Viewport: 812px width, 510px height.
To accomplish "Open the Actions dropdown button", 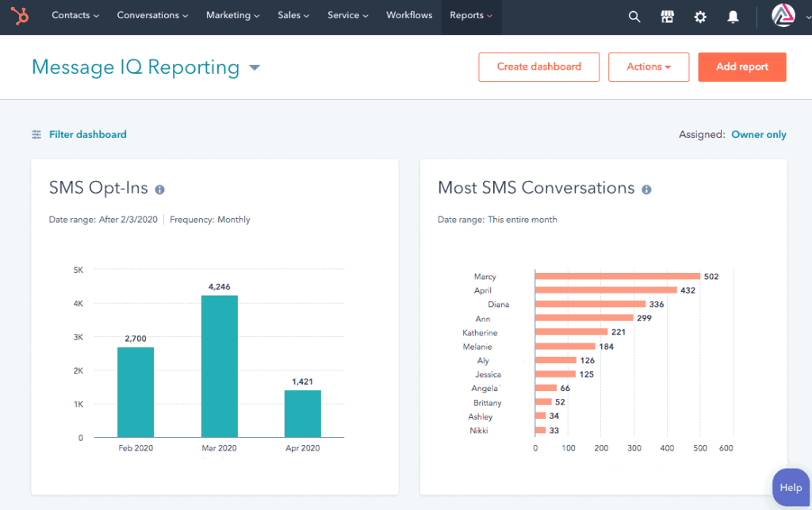I will [648, 67].
